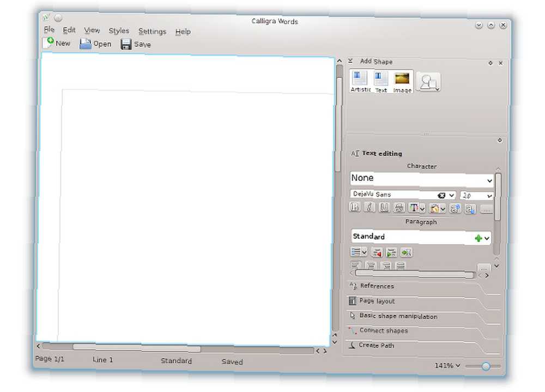
Task: Toggle superscript formatting
Action: point(455,209)
